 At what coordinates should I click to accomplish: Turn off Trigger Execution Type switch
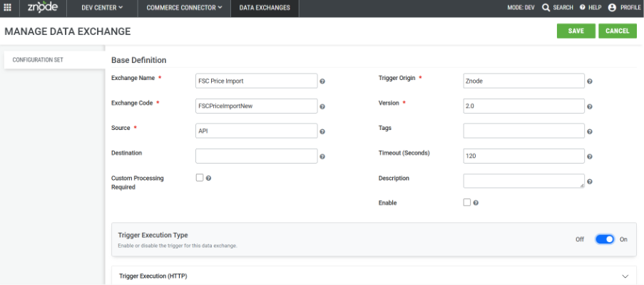click(605, 239)
